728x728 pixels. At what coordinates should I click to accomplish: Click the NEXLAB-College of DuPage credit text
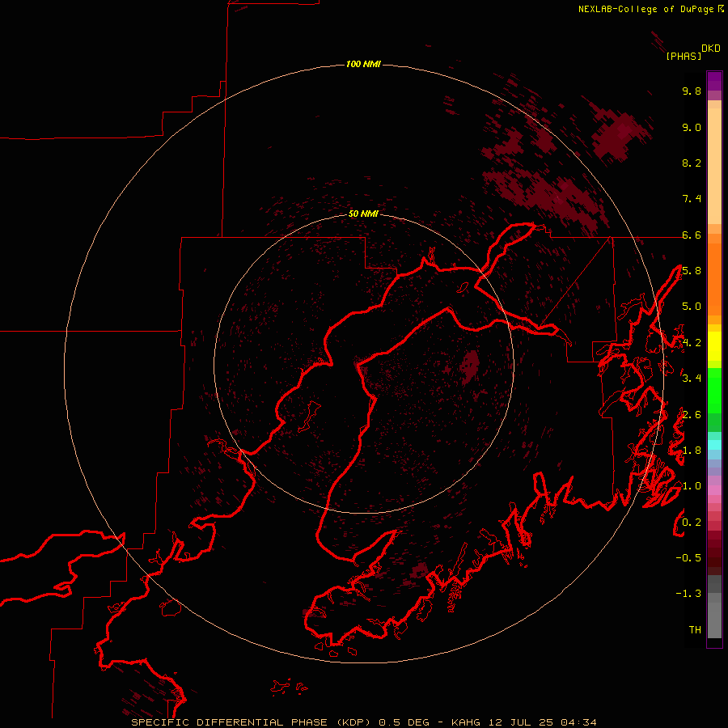tap(645, 9)
